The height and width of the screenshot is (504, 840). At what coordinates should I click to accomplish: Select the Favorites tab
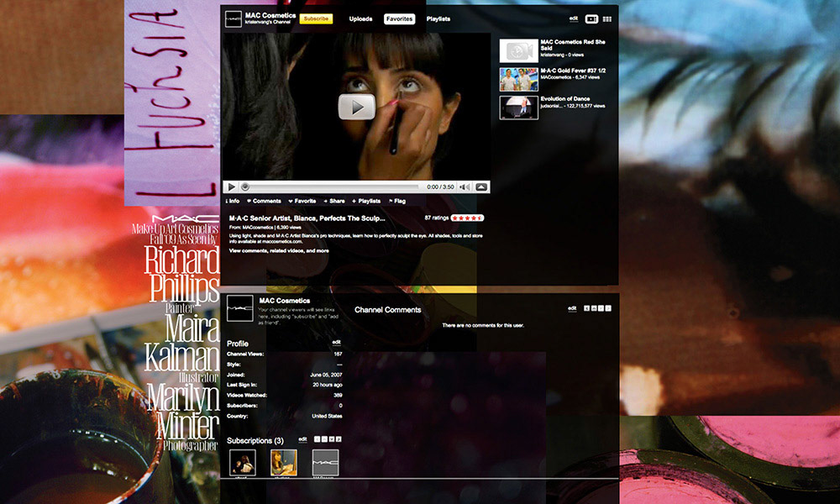[x=400, y=18]
